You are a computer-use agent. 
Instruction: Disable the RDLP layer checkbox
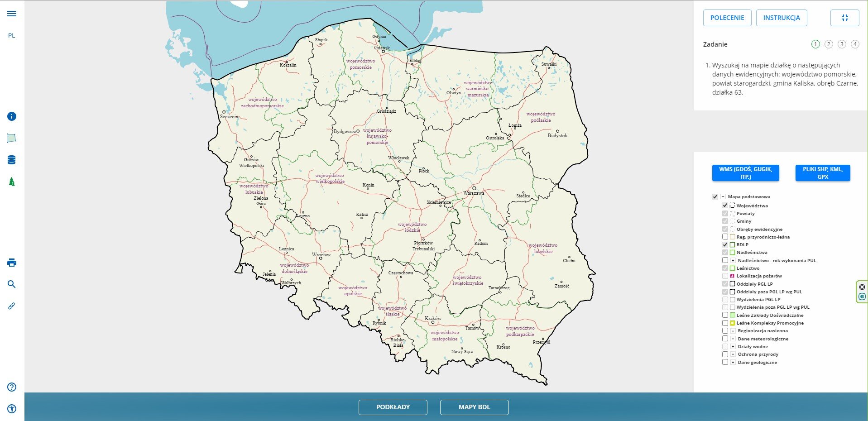[x=726, y=244]
